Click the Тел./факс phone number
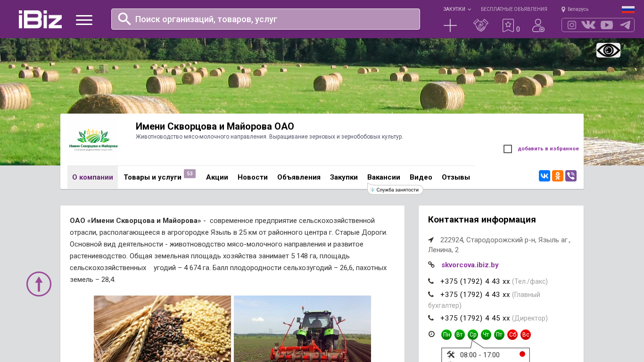644x362 pixels. pos(475,281)
